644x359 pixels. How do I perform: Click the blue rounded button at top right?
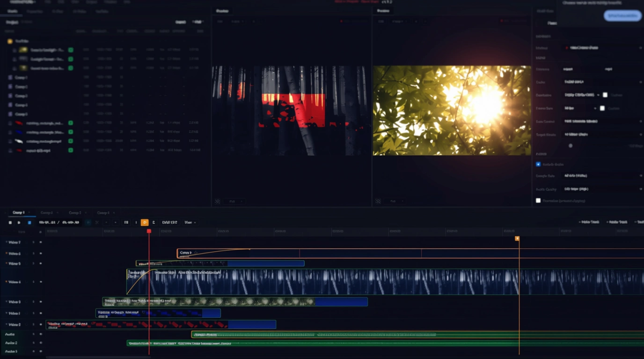pyautogui.click(x=622, y=16)
